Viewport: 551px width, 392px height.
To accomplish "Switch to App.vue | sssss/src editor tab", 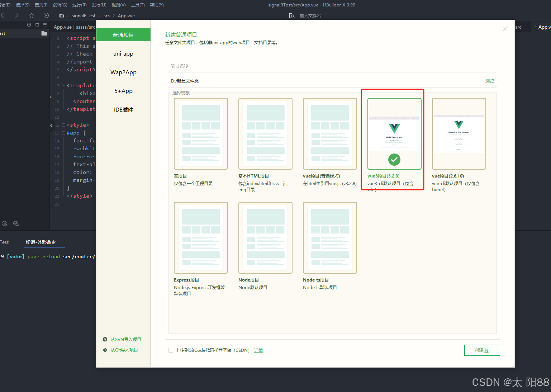I will pos(74,27).
